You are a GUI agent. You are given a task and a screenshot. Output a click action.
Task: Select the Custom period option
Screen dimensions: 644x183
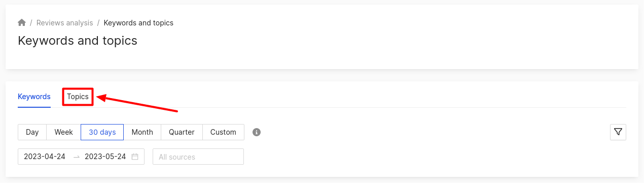click(223, 132)
